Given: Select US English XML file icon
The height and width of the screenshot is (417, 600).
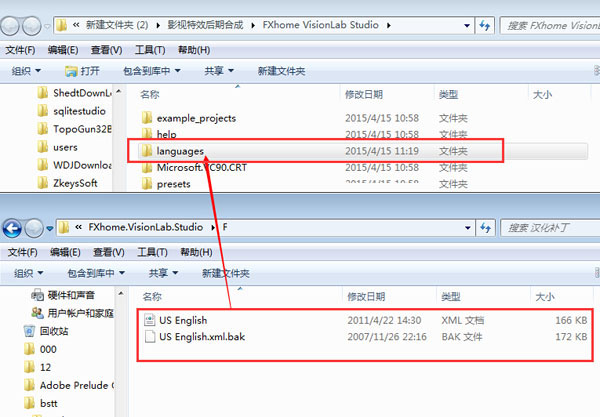Looking at the screenshot, I should coord(150,320).
